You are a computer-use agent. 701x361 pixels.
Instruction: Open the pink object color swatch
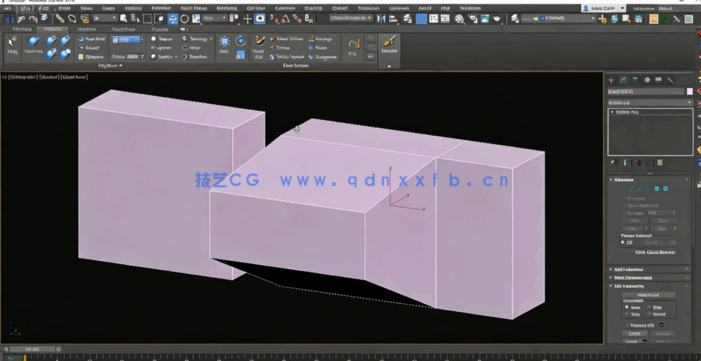[690, 91]
